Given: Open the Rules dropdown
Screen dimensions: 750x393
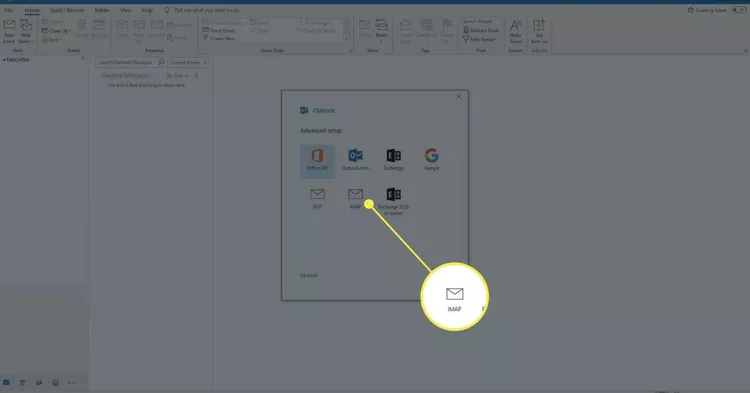Looking at the screenshot, I should (x=381, y=31).
